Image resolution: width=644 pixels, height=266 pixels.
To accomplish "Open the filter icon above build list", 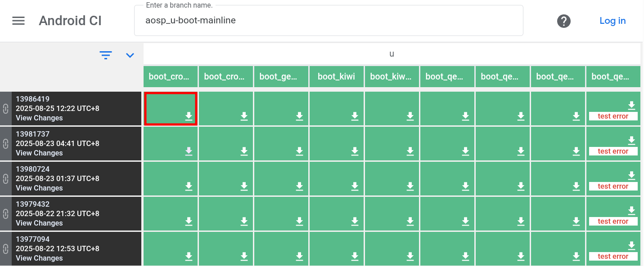I will click(x=106, y=55).
